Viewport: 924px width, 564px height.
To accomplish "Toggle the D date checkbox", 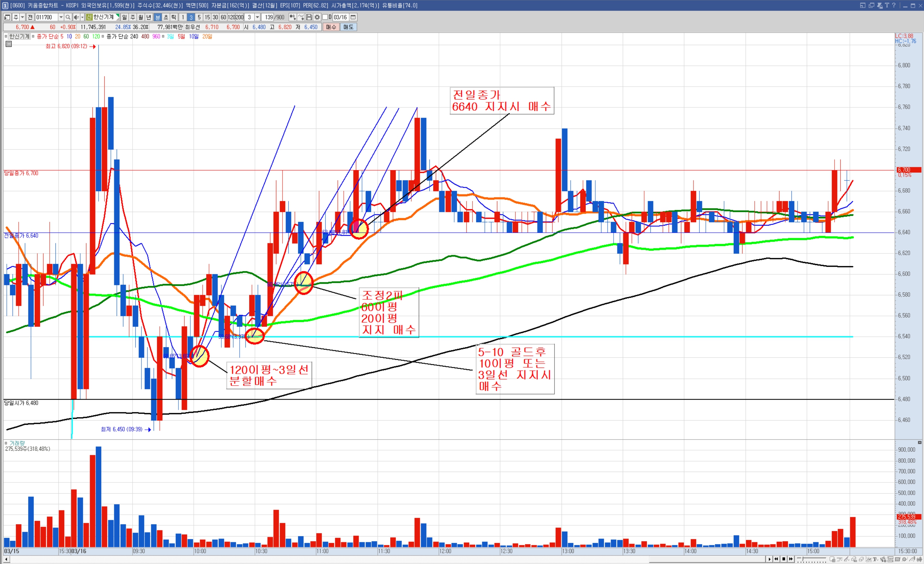I will [x=325, y=17].
